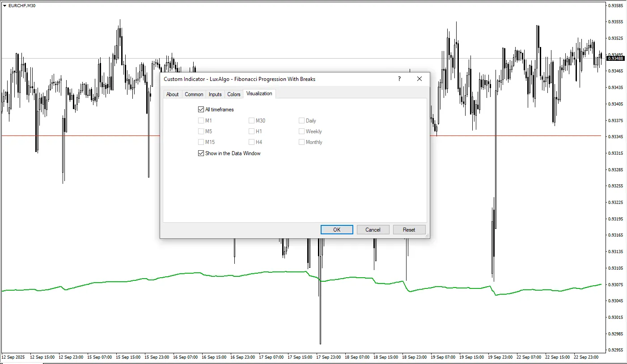Click the dialog resize grip

(427, 236)
